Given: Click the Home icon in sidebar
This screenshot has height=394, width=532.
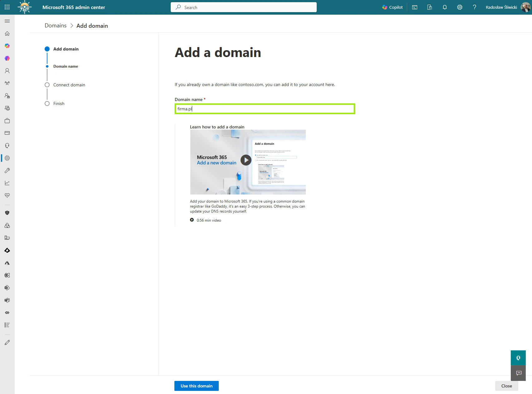Looking at the screenshot, I should pos(7,33).
